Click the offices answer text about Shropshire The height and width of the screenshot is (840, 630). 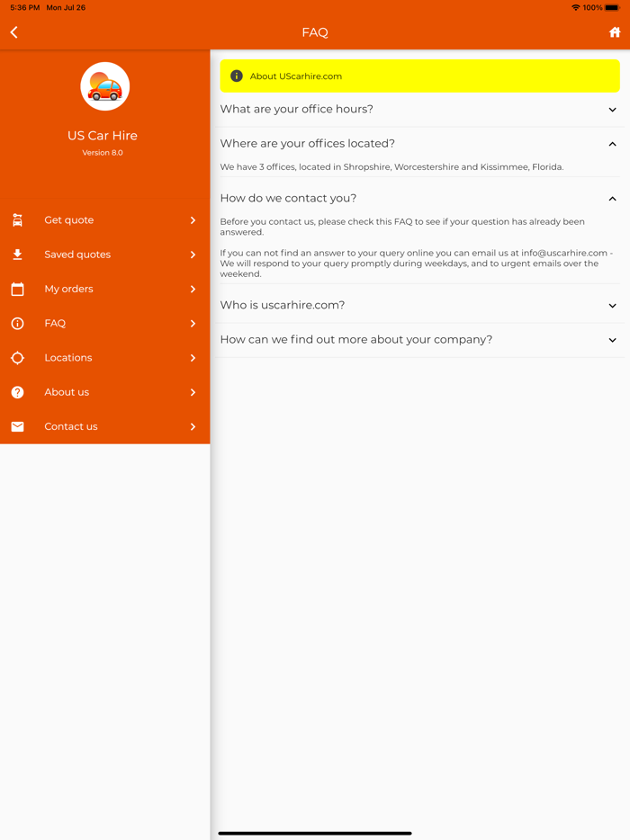[x=391, y=166]
